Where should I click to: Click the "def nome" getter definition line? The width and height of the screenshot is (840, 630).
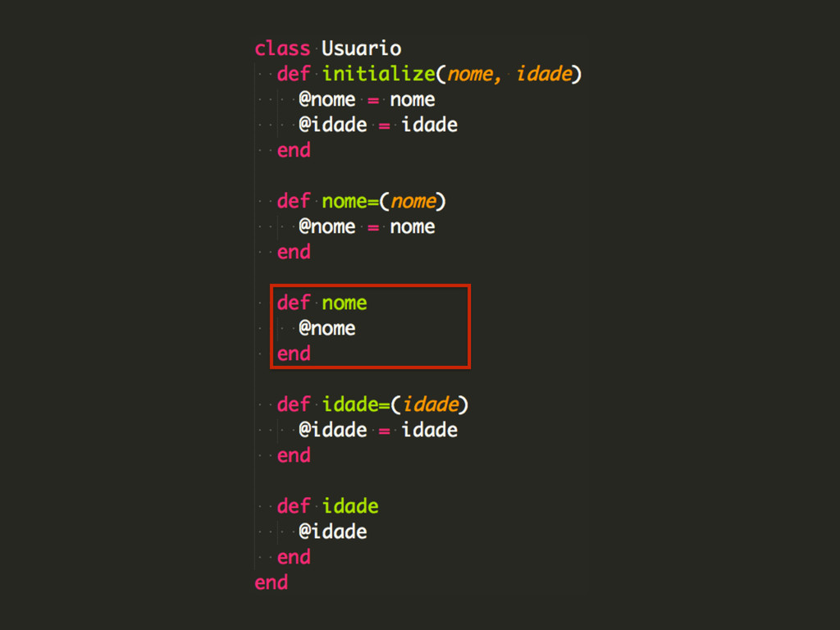pyautogui.click(x=322, y=304)
